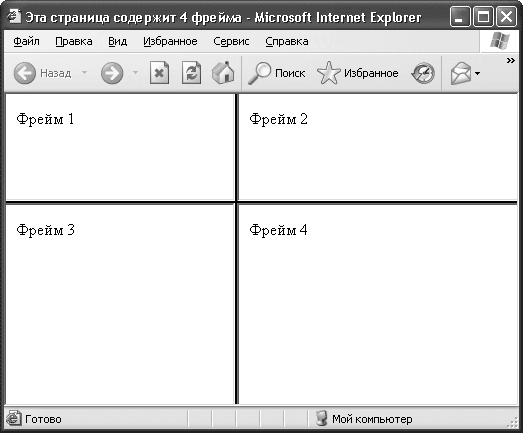Open the Вид menu
Screen dimensions: 523x433
(x=117, y=41)
